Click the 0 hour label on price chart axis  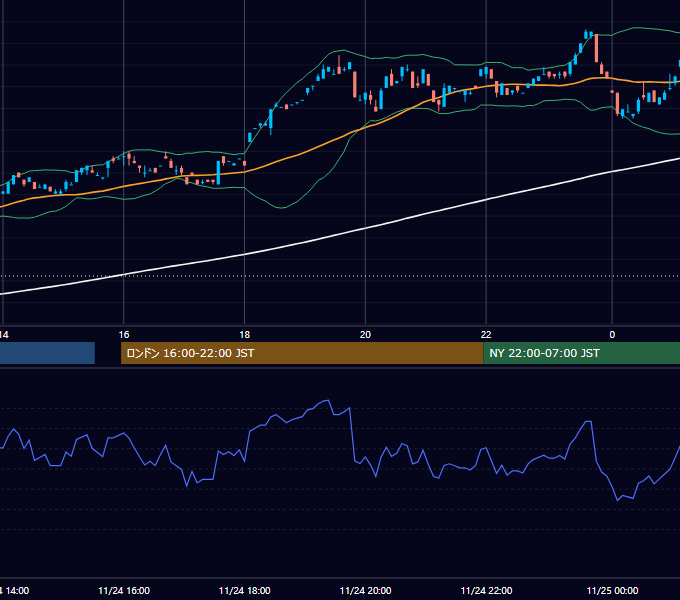coord(612,335)
